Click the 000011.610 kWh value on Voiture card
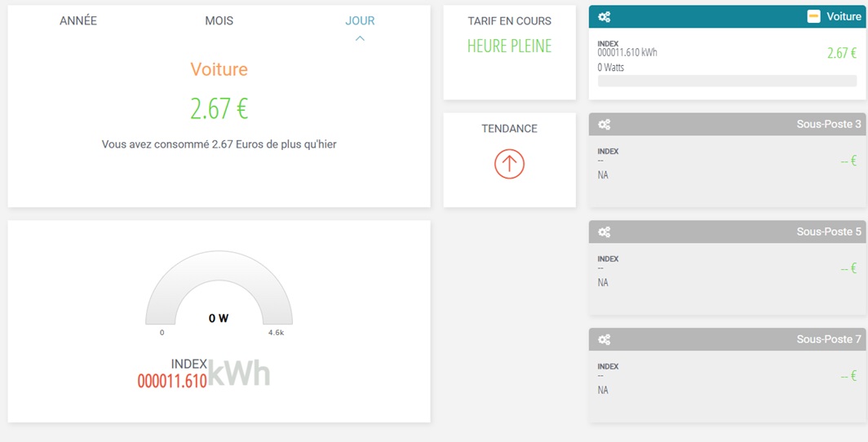Viewport: 868px width, 442px height. [x=627, y=53]
